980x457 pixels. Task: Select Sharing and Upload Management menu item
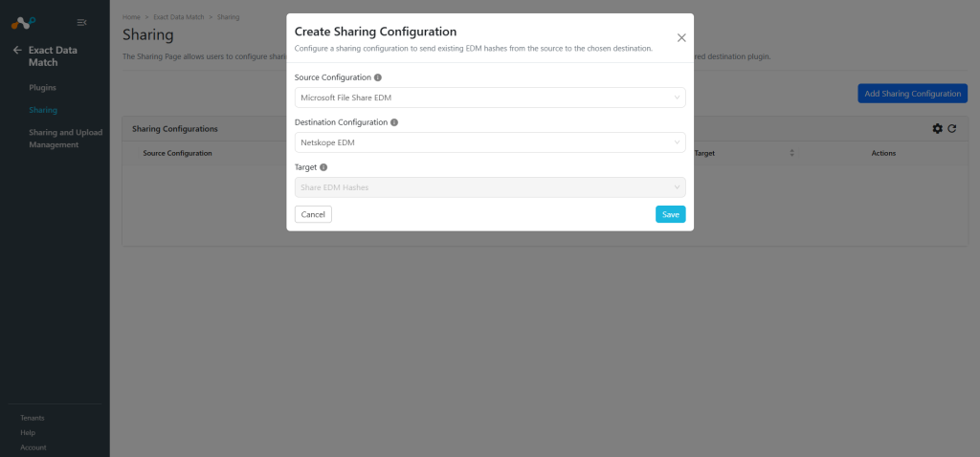[x=66, y=139]
